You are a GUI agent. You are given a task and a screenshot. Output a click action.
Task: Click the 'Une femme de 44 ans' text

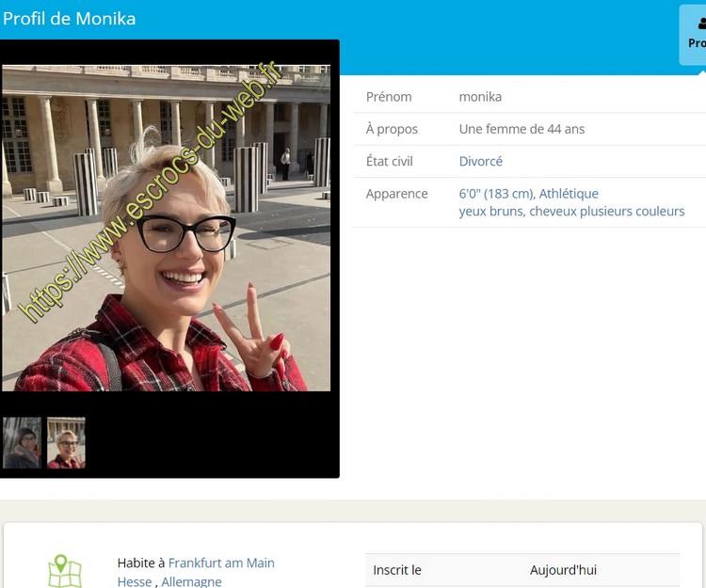pos(521,129)
